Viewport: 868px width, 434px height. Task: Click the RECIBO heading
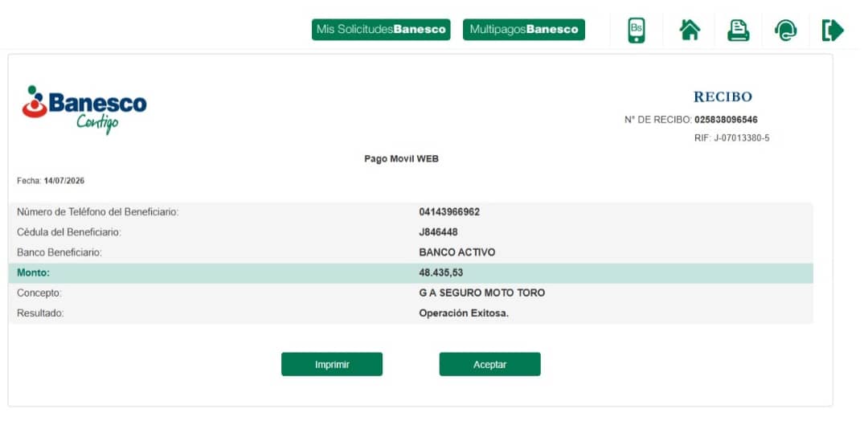click(723, 97)
